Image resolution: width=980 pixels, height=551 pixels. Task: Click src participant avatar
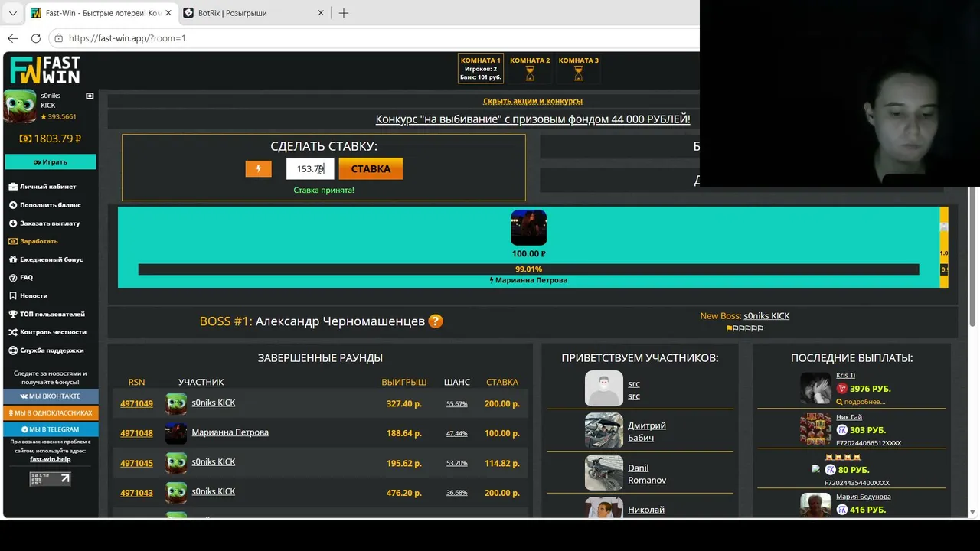click(x=604, y=389)
